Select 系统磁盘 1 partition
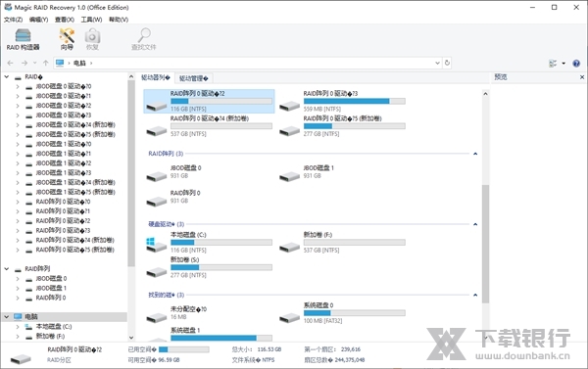 209,334
